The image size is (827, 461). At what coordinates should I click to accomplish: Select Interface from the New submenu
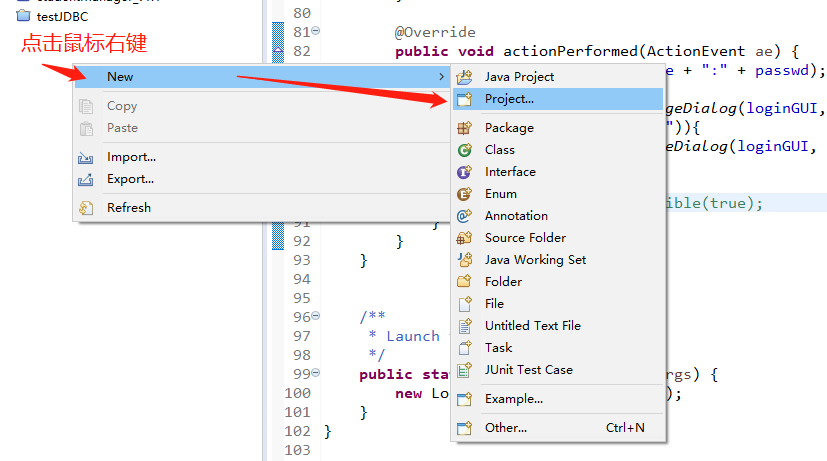[558, 172]
